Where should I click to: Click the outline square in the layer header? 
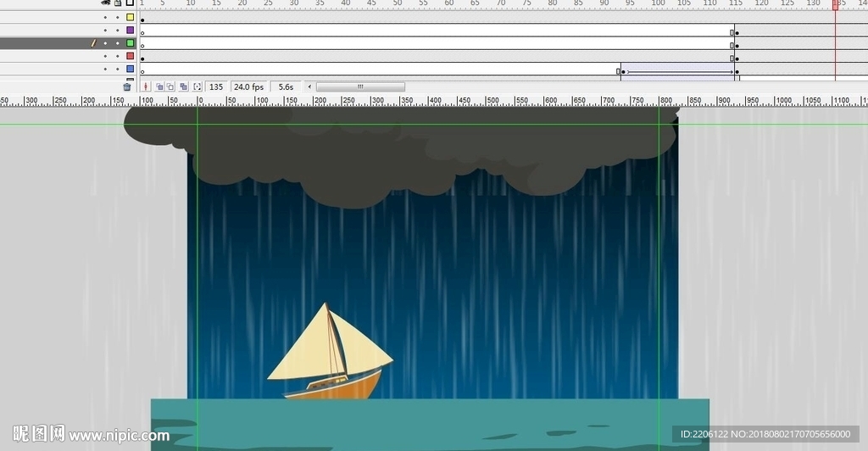[x=130, y=3]
